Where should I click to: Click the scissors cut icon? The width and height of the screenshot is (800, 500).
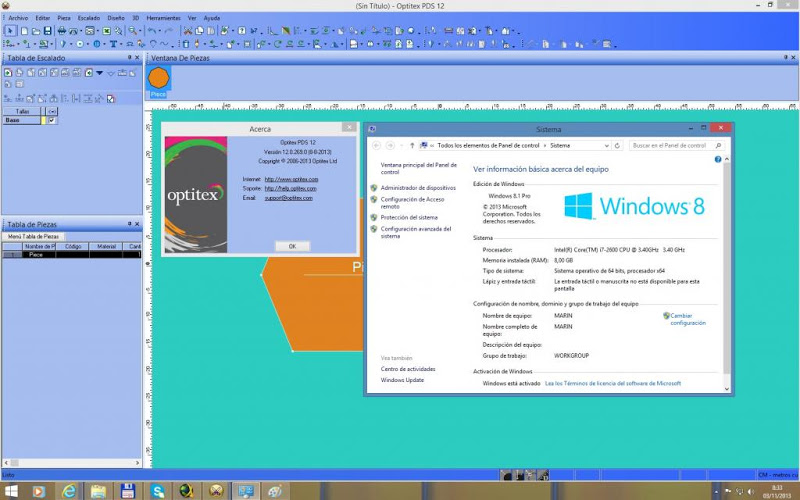pyautogui.click(x=188, y=31)
